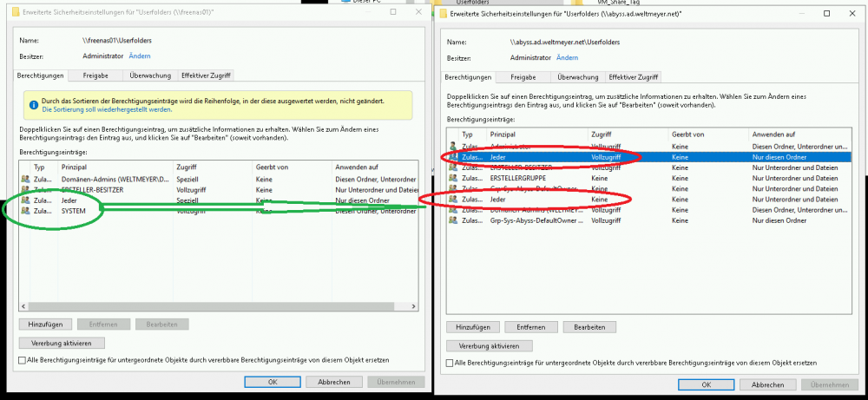The height and width of the screenshot is (400, 868).
Task: Open the Effektiver Zugriff tab in the freenas01 window
Action: (x=207, y=75)
